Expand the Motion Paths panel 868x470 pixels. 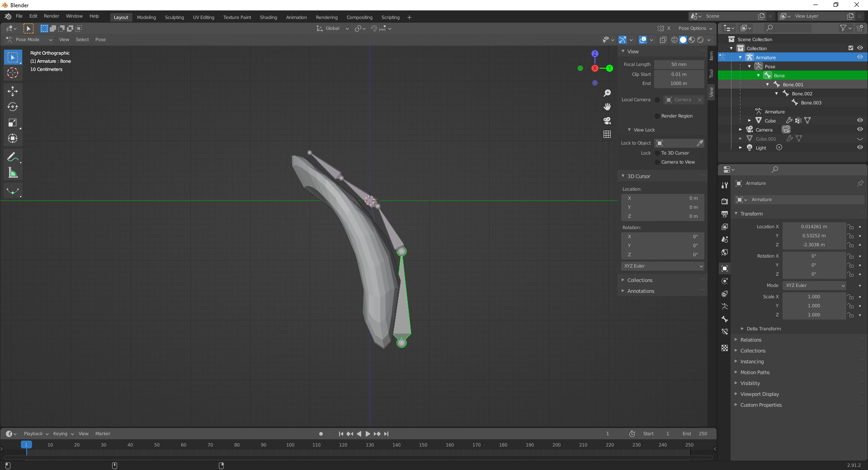(x=755, y=372)
